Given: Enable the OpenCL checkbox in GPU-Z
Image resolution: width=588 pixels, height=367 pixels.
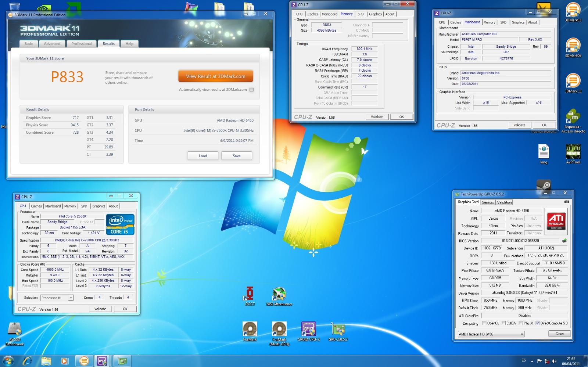Looking at the screenshot, I should click(484, 323).
